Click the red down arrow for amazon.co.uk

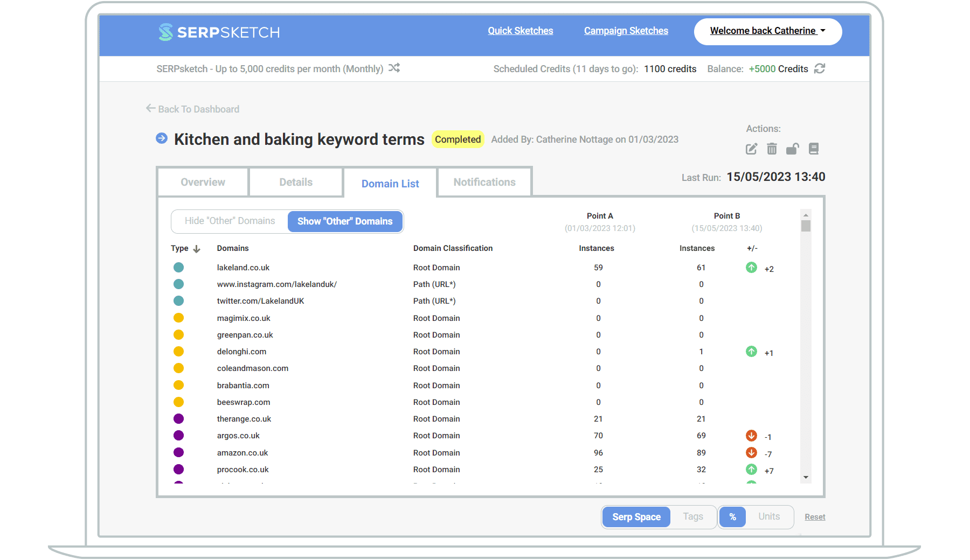(751, 453)
